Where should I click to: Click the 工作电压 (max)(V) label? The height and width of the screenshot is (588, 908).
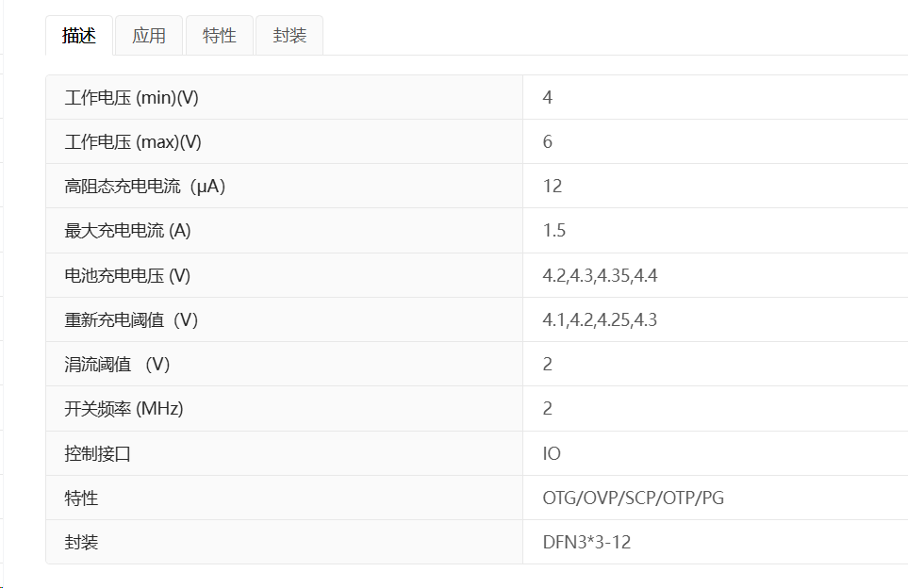tap(133, 141)
